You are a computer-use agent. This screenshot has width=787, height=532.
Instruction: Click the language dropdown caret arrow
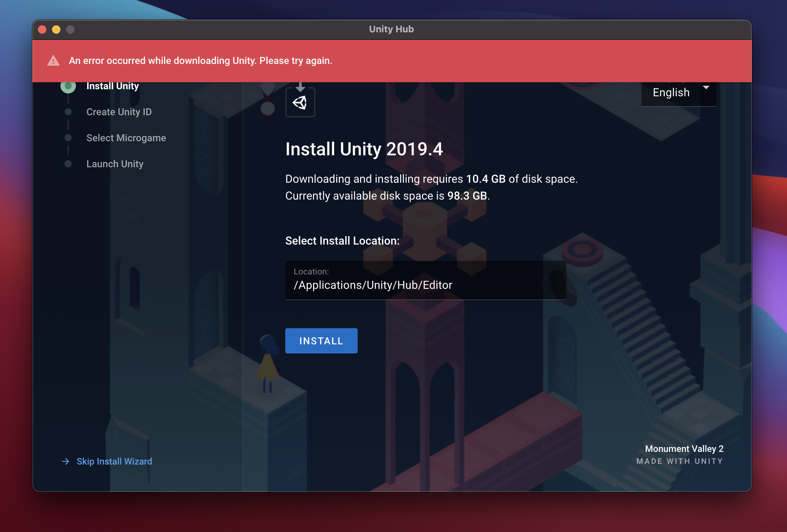(x=706, y=87)
